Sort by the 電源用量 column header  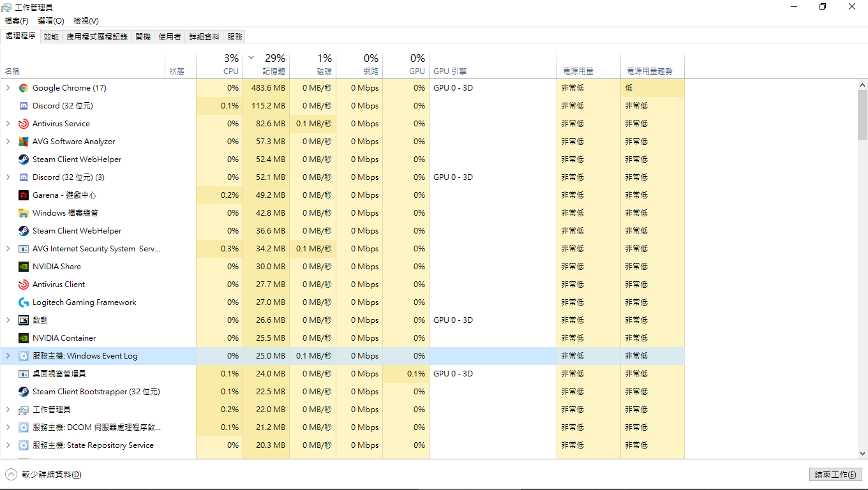pyautogui.click(x=588, y=65)
